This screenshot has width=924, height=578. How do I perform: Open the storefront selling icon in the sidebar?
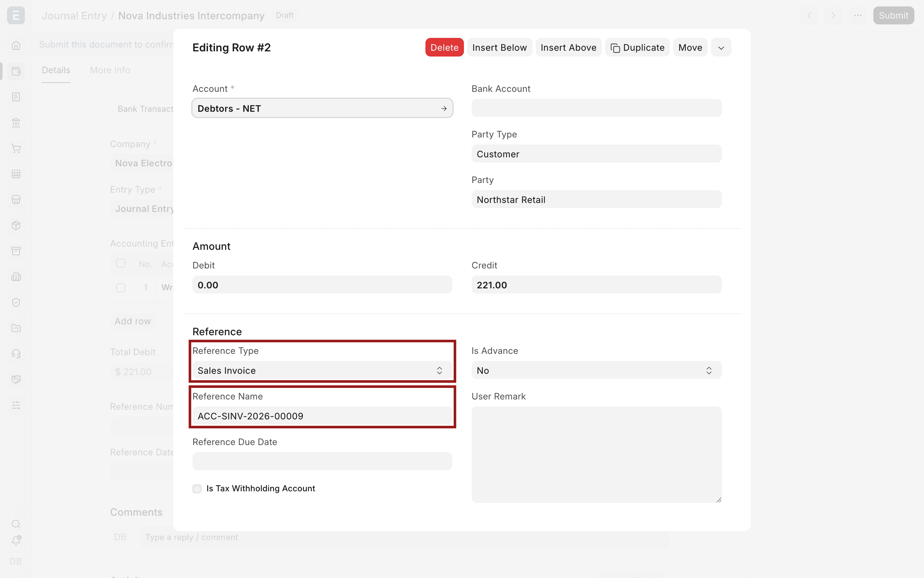tap(16, 199)
